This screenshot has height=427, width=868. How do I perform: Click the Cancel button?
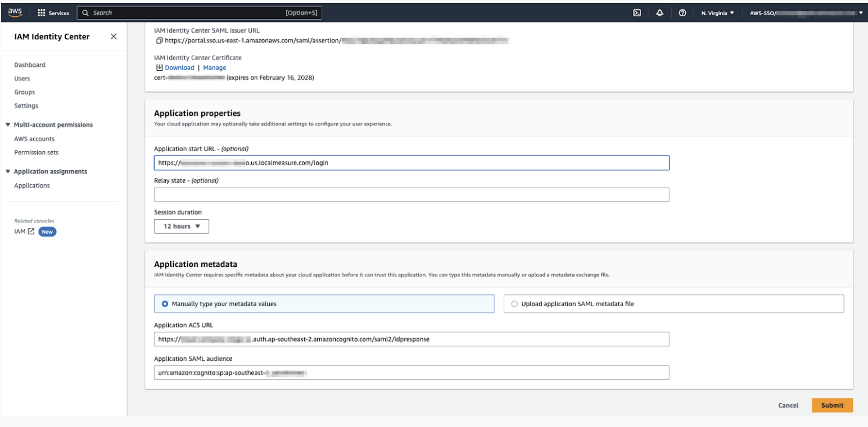coord(788,405)
